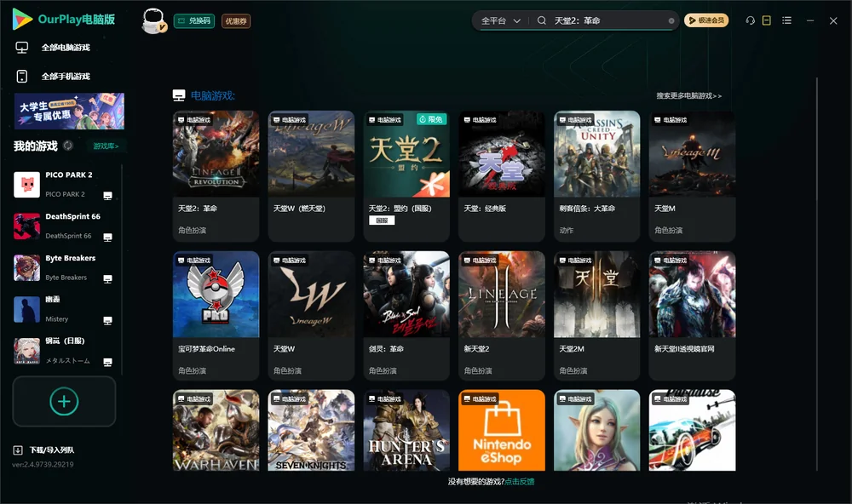Click 搜索更多电脑游戏>> link

[x=689, y=95]
